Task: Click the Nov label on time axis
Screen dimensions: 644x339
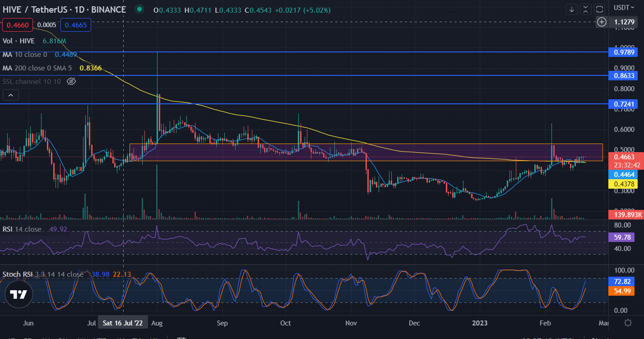Action: point(351,323)
